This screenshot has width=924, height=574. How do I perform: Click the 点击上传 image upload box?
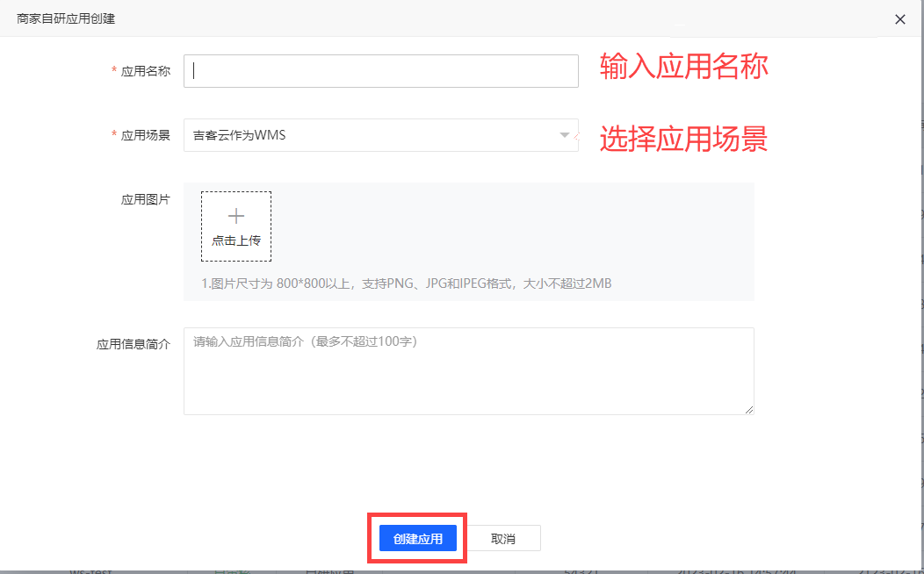pyautogui.click(x=236, y=226)
